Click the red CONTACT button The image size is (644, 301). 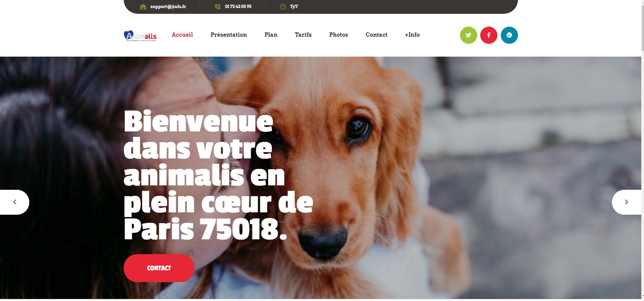tap(159, 268)
